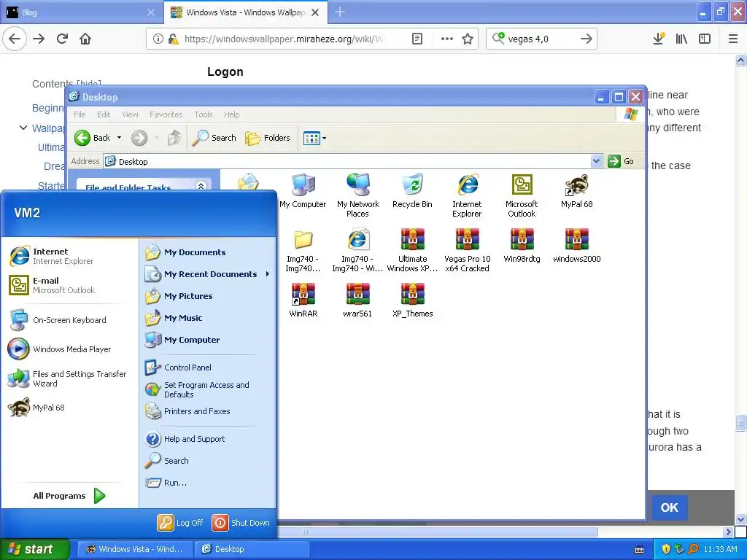Open MyPal 68 shortcut in Desktop window
The image size is (747, 560).
tap(576, 191)
